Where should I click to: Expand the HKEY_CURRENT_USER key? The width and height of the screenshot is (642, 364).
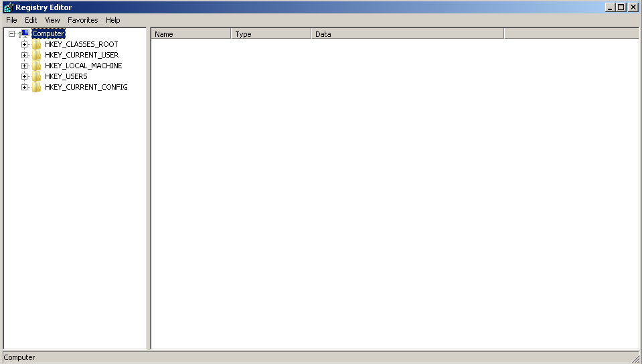click(x=24, y=55)
